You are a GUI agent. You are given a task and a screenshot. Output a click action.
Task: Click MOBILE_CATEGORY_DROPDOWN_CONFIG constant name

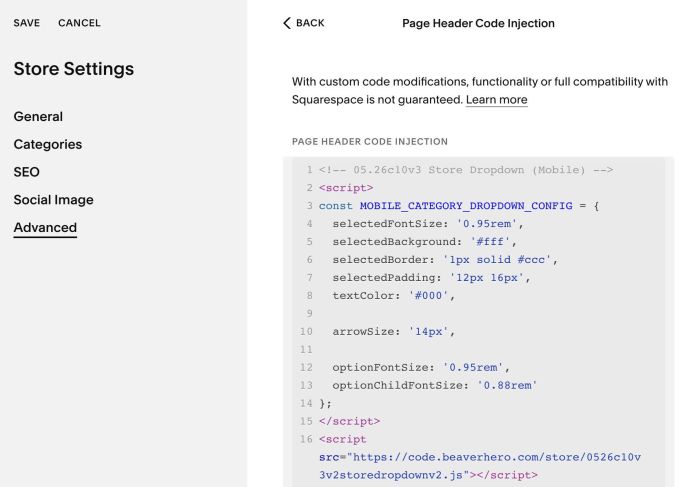pos(466,206)
